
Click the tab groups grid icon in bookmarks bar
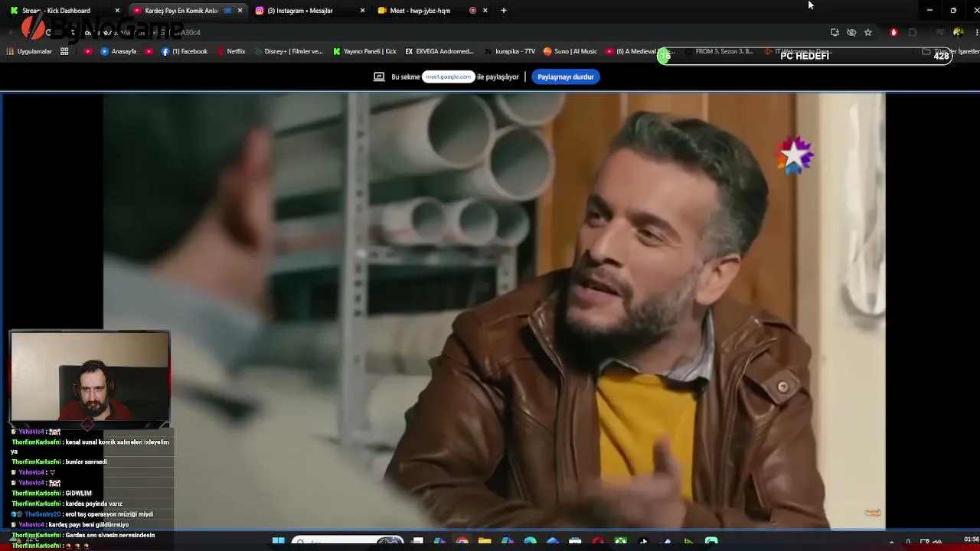[x=64, y=51]
